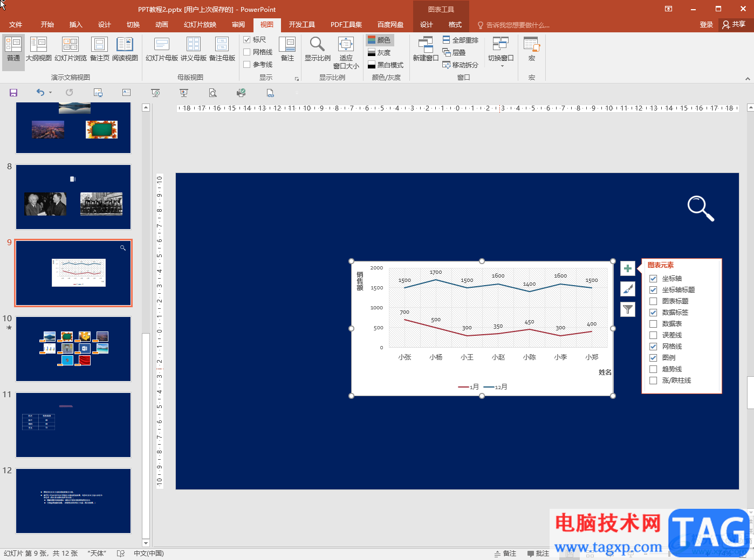
Task: Expand 切换窗口 switch windows dropdown
Action: click(x=501, y=52)
